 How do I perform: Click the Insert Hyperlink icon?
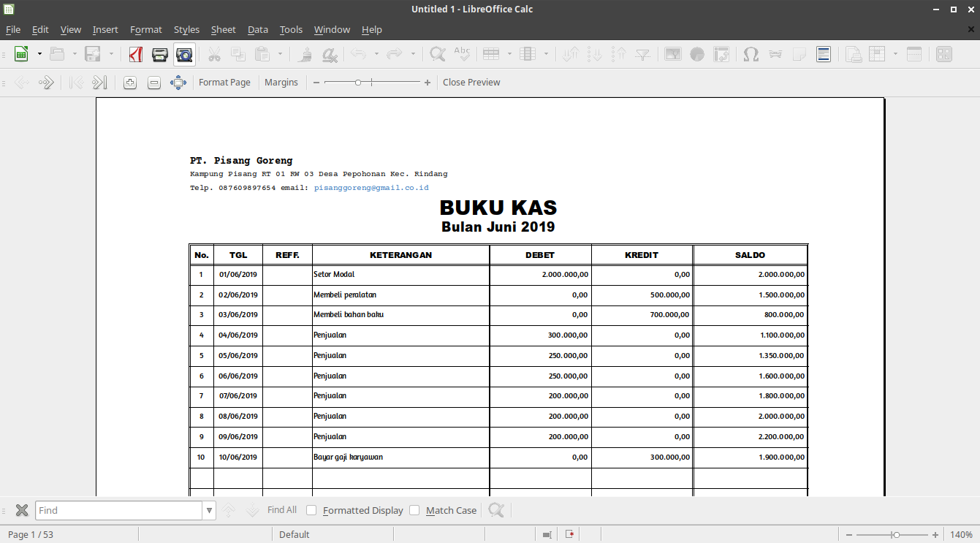pos(775,54)
